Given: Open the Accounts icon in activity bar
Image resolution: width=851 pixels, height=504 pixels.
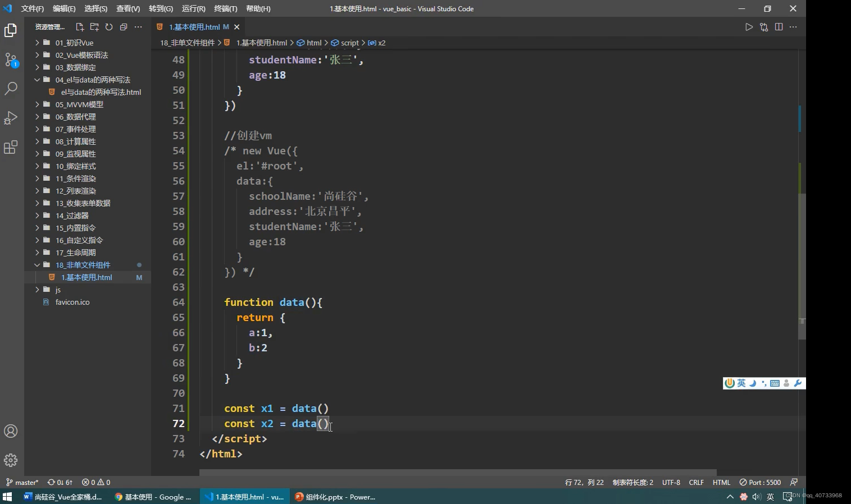Looking at the screenshot, I should 11,431.
